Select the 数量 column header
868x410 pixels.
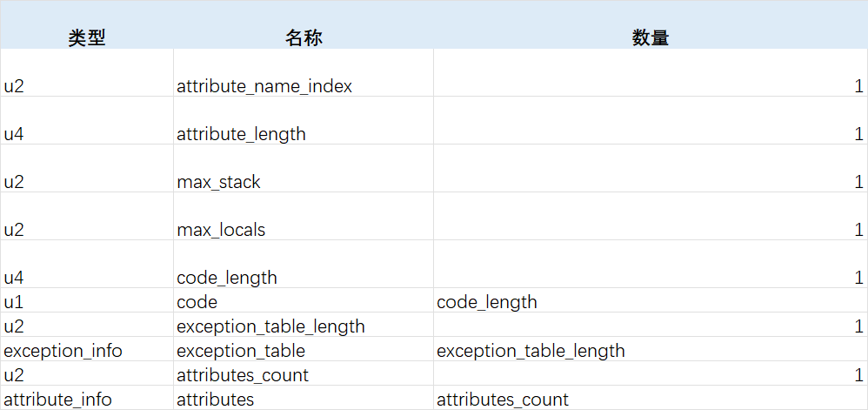pyautogui.click(x=651, y=37)
